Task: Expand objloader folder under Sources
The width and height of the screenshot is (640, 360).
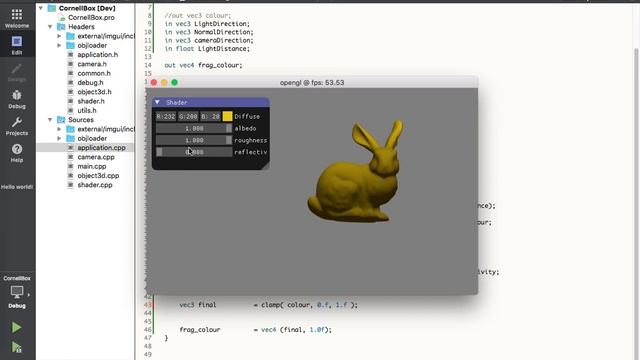Action: pyautogui.click(x=59, y=139)
